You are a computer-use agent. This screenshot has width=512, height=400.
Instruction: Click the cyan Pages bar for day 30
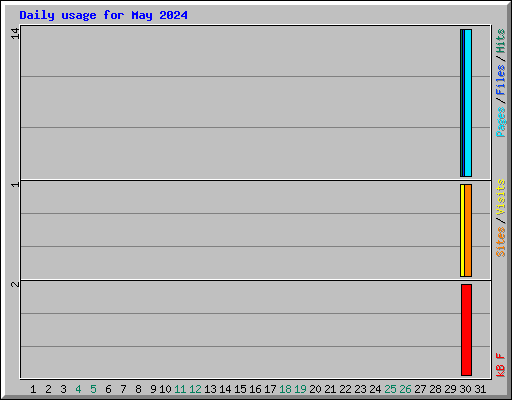click(468, 103)
